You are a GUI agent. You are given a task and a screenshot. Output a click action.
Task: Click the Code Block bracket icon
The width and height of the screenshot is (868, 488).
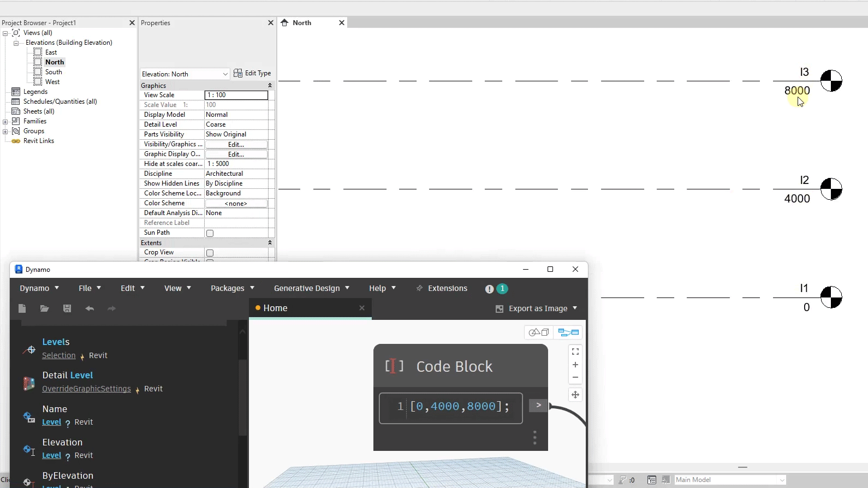tap(394, 366)
